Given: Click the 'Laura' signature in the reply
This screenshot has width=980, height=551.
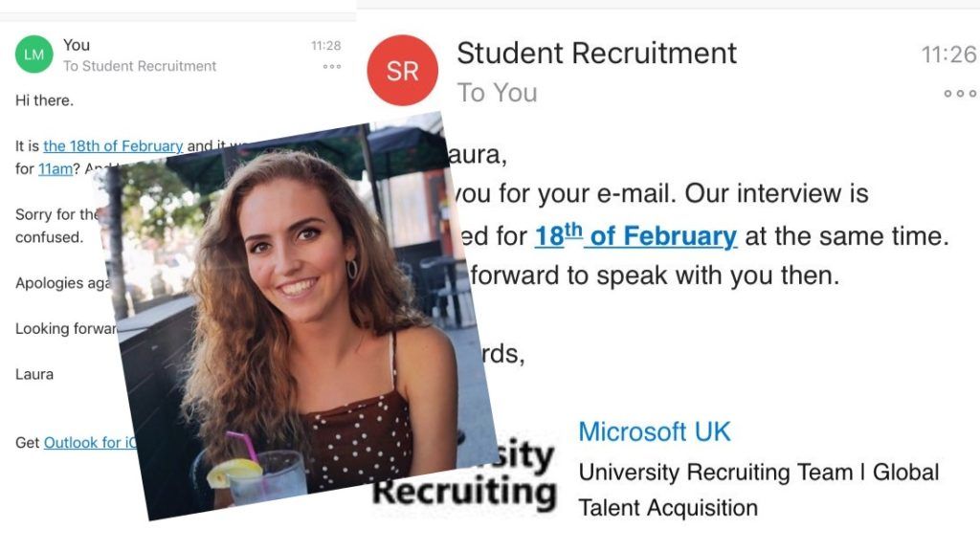Looking at the screenshot, I should (x=34, y=374).
